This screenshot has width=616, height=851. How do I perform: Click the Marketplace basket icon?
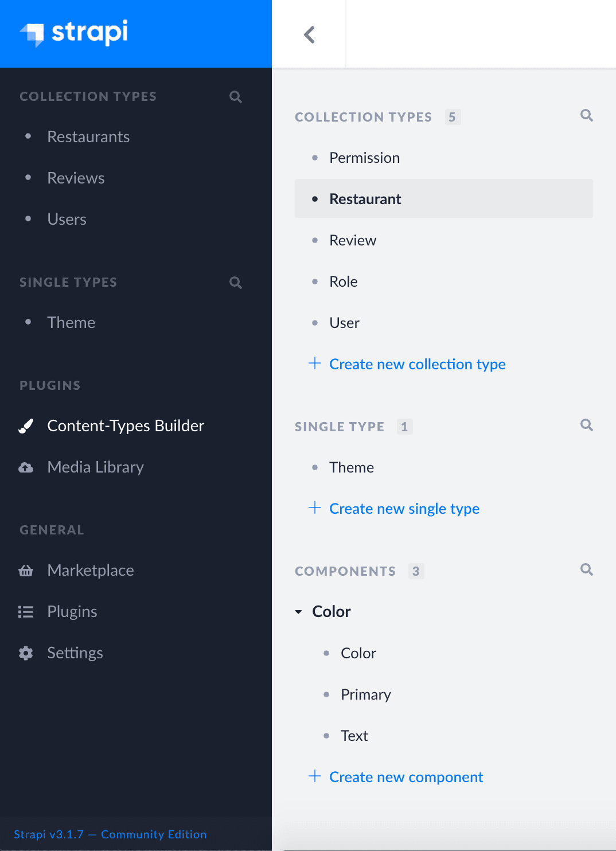26,571
